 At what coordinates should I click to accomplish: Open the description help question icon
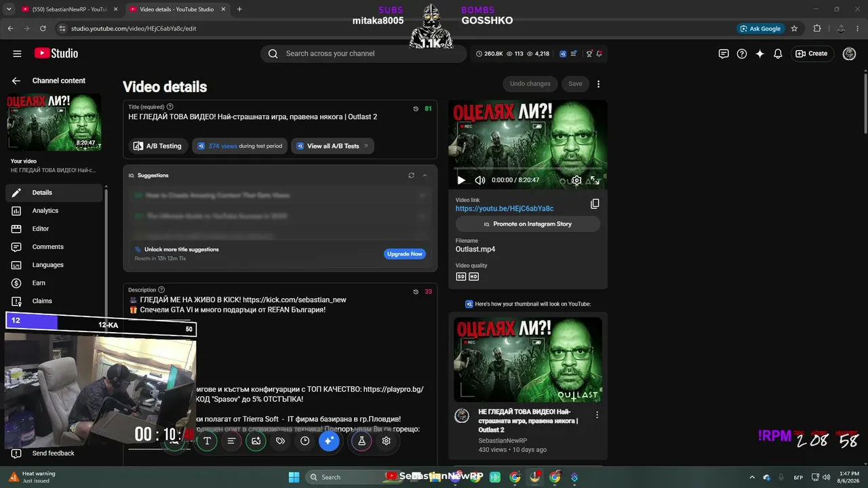161,290
